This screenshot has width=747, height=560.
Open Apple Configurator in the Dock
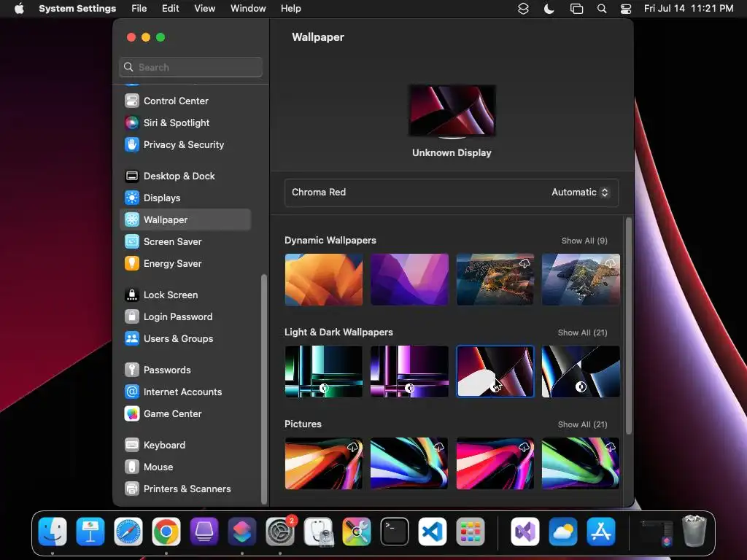click(x=204, y=532)
